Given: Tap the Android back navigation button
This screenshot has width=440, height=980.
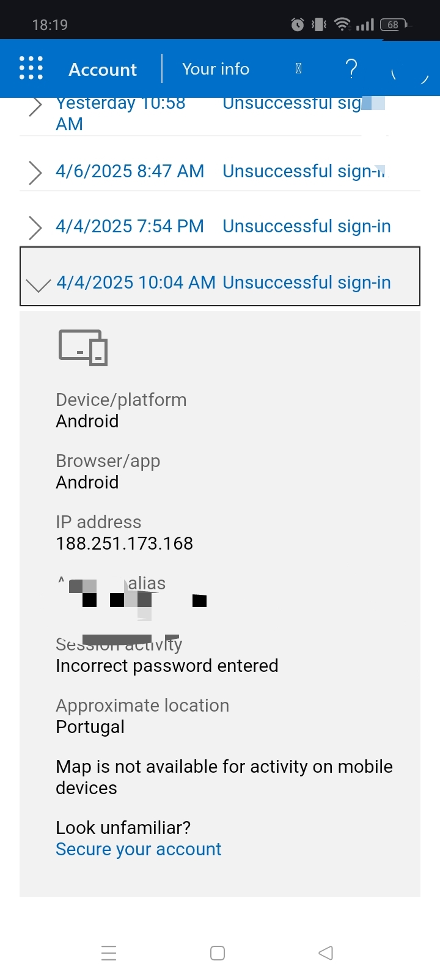Looking at the screenshot, I should coord(326,952).
